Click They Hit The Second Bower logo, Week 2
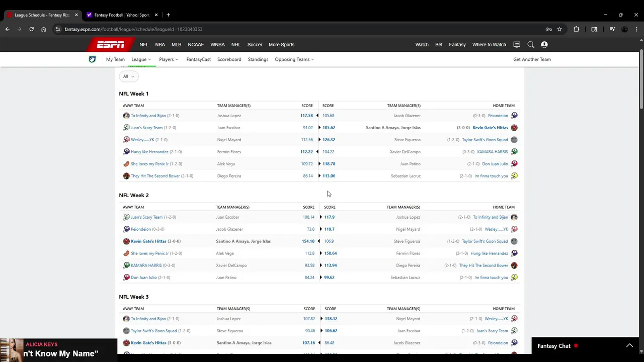 coord(514,265)
